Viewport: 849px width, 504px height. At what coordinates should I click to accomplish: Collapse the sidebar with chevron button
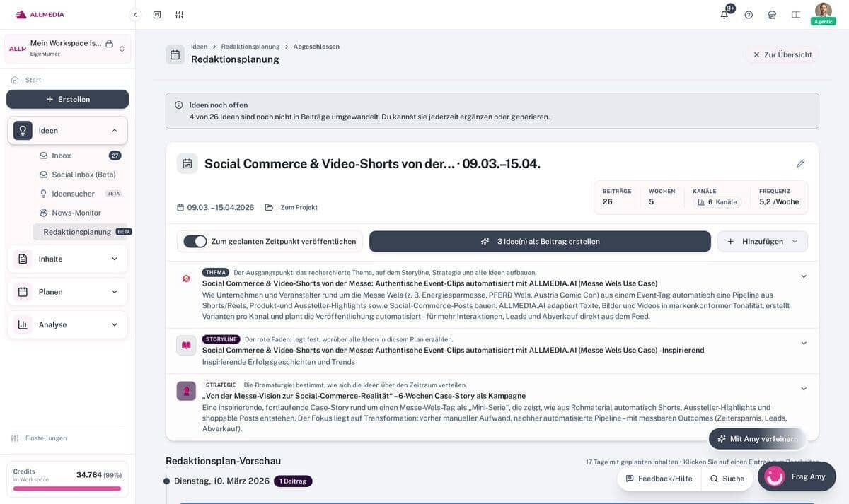point(135,15)
